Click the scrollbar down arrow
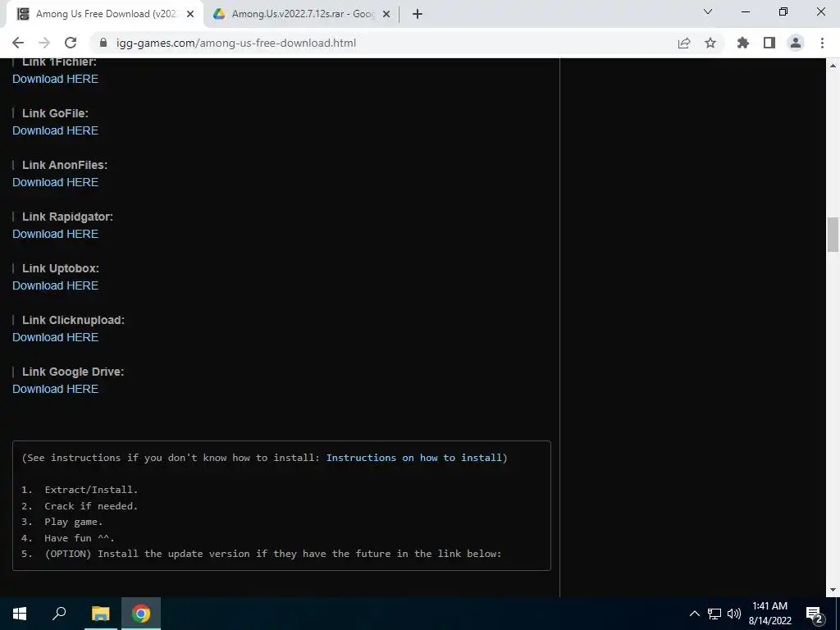 (x=833, y=590)
